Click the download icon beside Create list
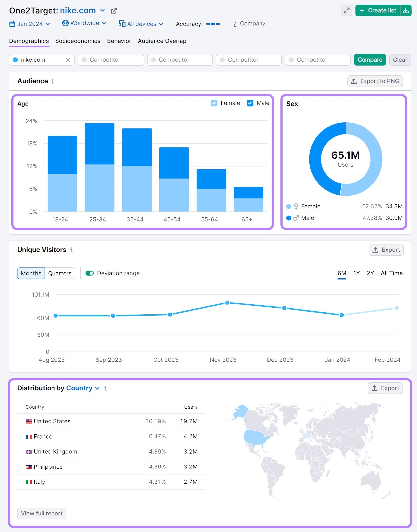This screenshot has width=417, height=532. tap(406, 11)
